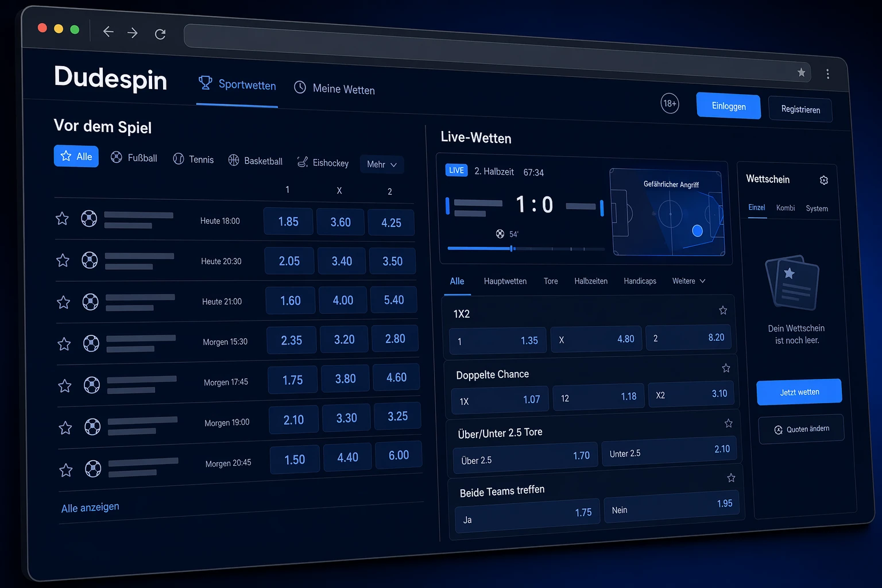The width and height of the screenshot is (882, 588).
Task: Go forward with the browser forward arrow
Action: click(x=133, y=33)
